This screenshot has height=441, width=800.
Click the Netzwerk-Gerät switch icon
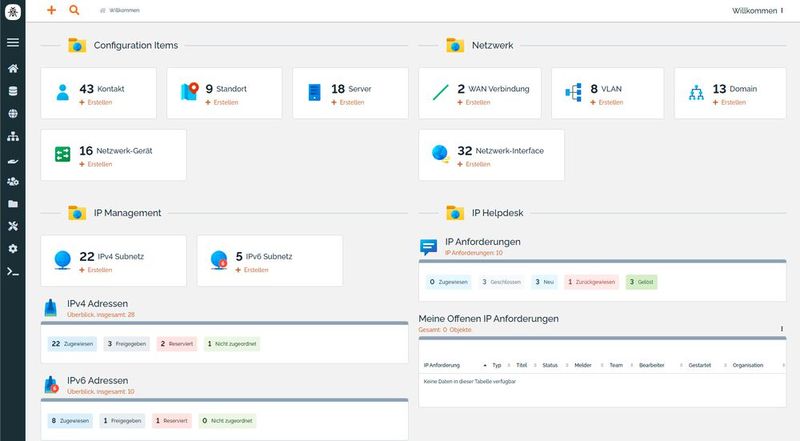click(62, 154)
